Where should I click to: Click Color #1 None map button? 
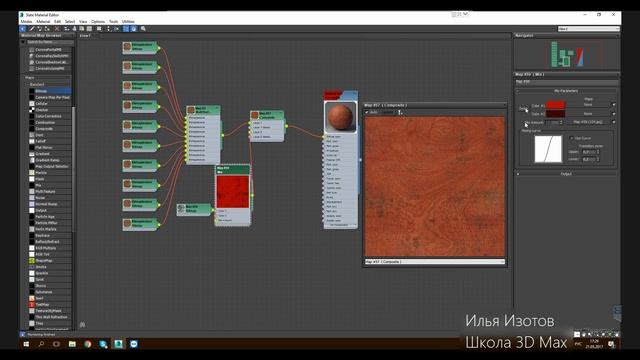pyautogui.click(x=588, y=105)
